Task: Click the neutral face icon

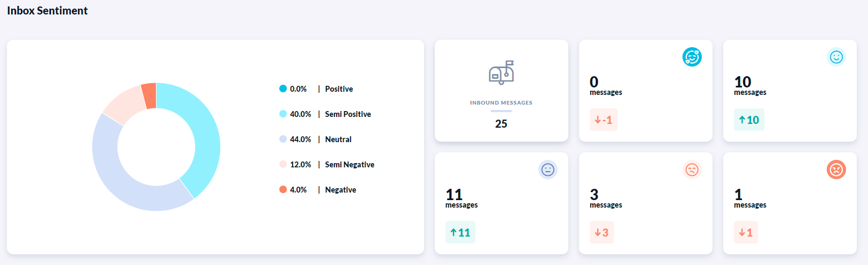Action: point(547,170)
